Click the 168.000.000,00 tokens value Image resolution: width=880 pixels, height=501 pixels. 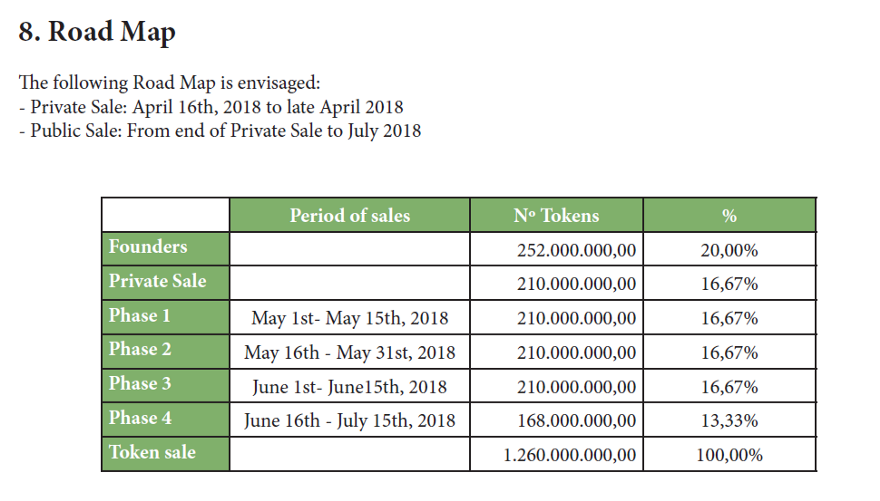point(576,421)
